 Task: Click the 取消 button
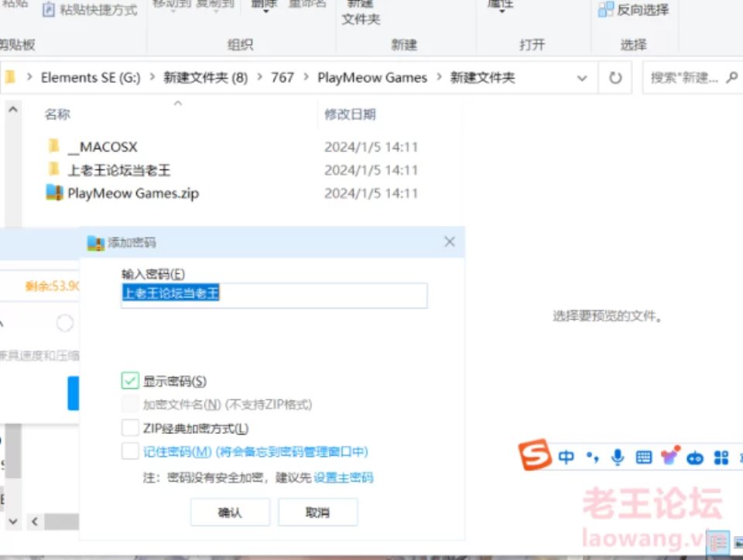pos(318,512)
